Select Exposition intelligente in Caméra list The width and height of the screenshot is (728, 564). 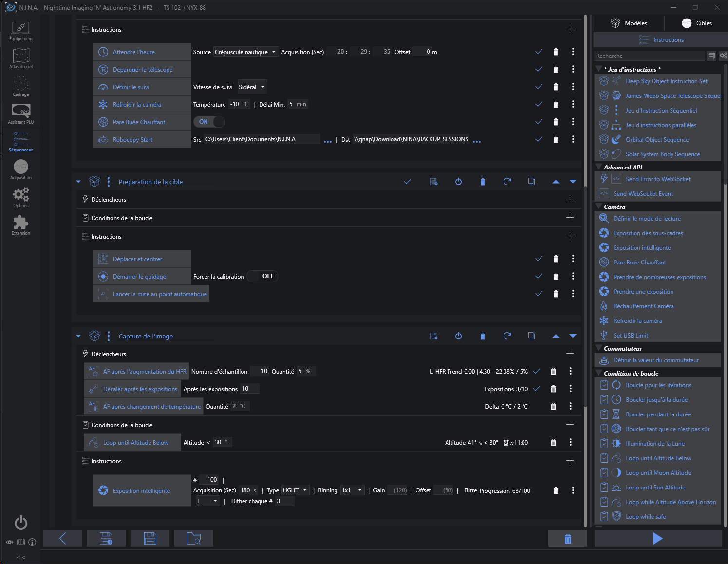658,248
